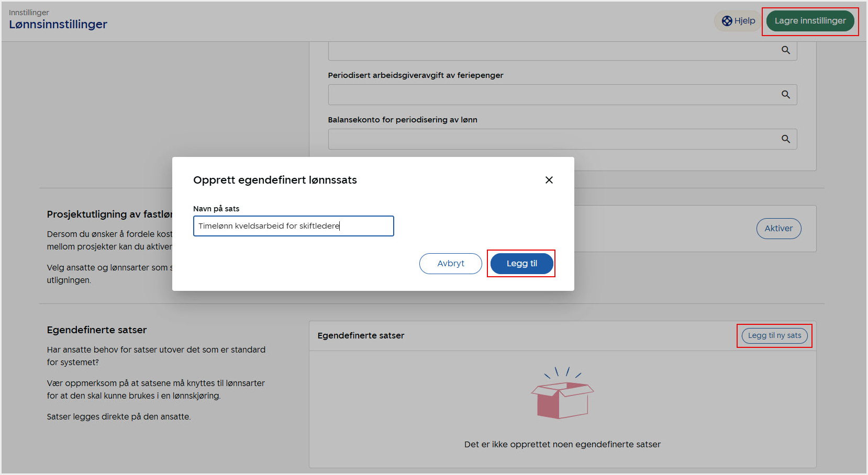Click Legg til ny sats
868x475 pixels.
coord(774,336)
